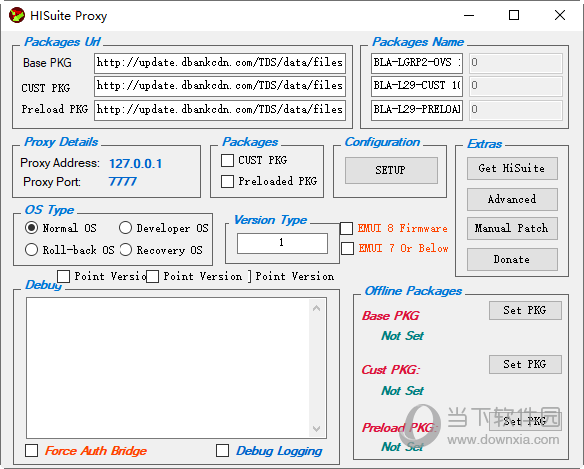Screen dimensions: 584x469
Task: Click the BLA-L29-PRELOAD package name field
Action: (417, 110)
